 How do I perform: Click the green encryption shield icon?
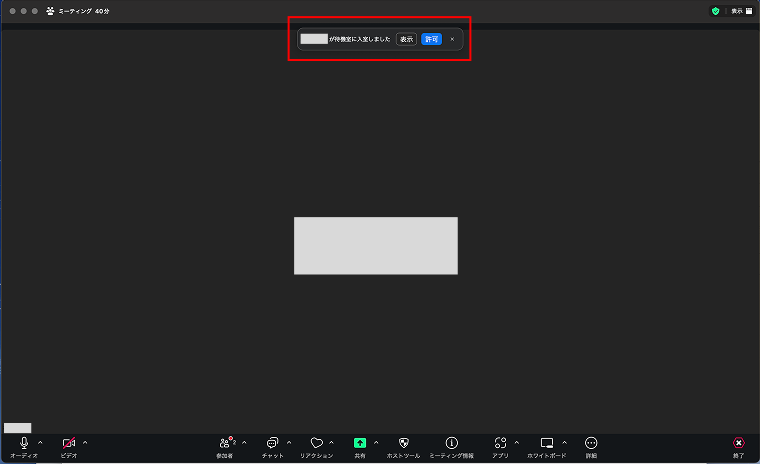(x=715, y=11)
